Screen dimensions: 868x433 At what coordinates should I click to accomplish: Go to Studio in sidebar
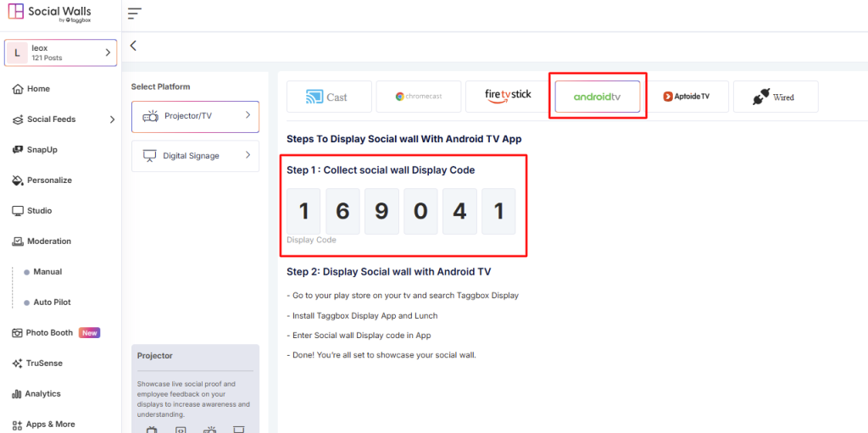(x=39, y=211)
